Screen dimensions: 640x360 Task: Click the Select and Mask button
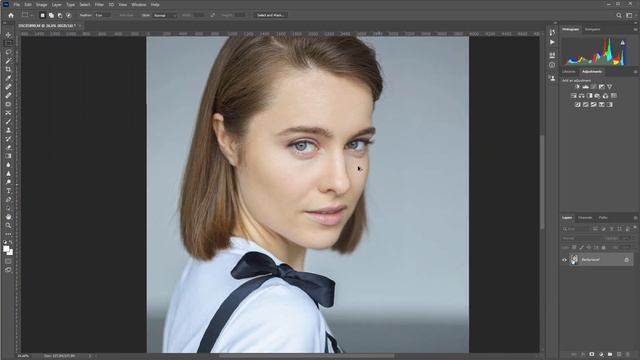pyautogui.click(x=270, y=15)
